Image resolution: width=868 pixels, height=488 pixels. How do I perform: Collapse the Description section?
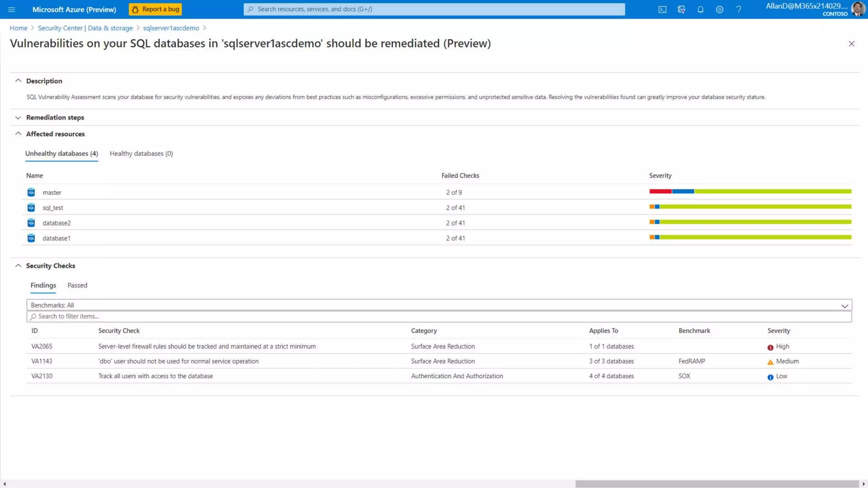point(18,80)
